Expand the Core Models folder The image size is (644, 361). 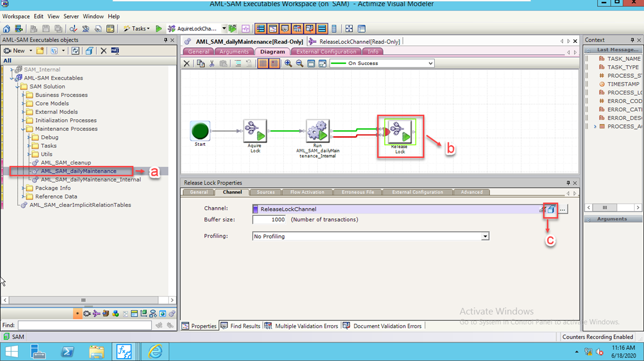tap(23, 103)
